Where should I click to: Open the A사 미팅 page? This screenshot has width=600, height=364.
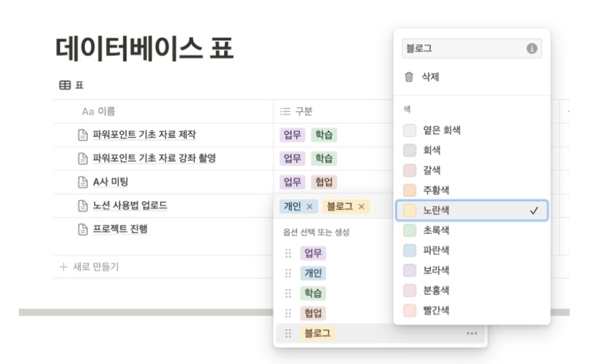pos(111,182)
